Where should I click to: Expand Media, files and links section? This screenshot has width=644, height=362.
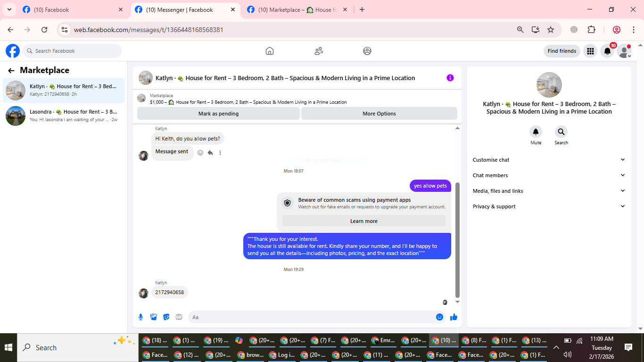549,191
